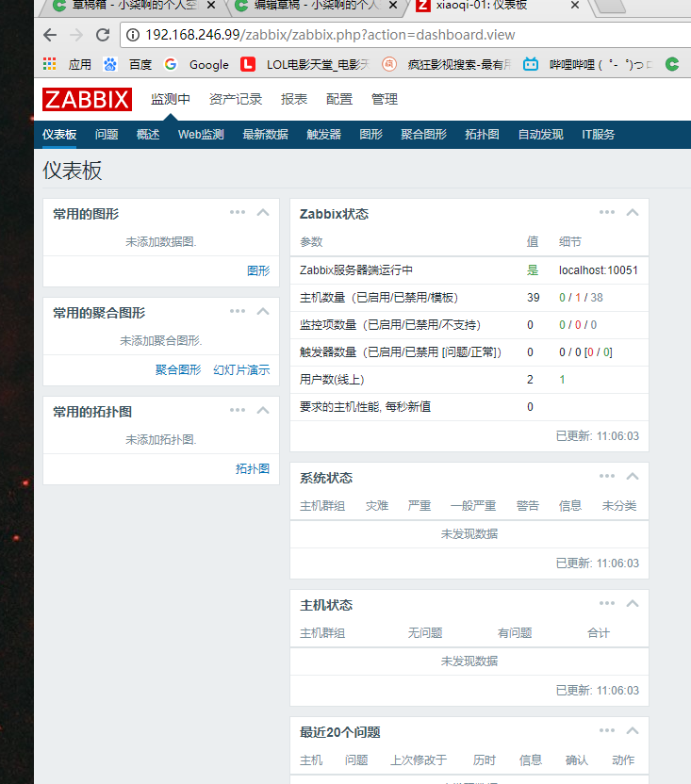Screen dimensions: 691x784
Task: Open the 报表 main menu
Action: pyautogui.click(x=294, y=99)
